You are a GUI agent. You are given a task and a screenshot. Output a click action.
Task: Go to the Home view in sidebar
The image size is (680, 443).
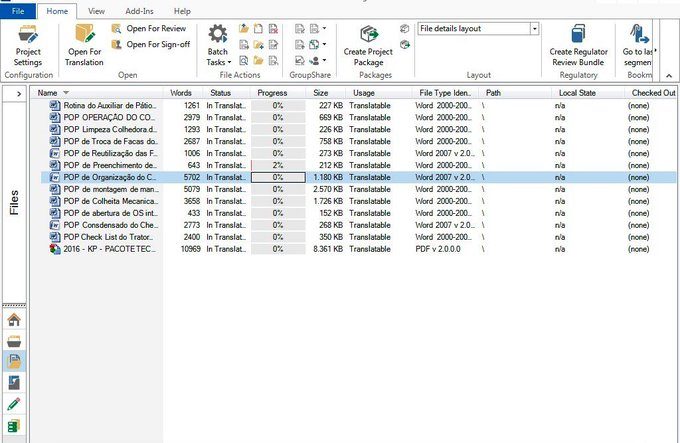click(14, 320)
